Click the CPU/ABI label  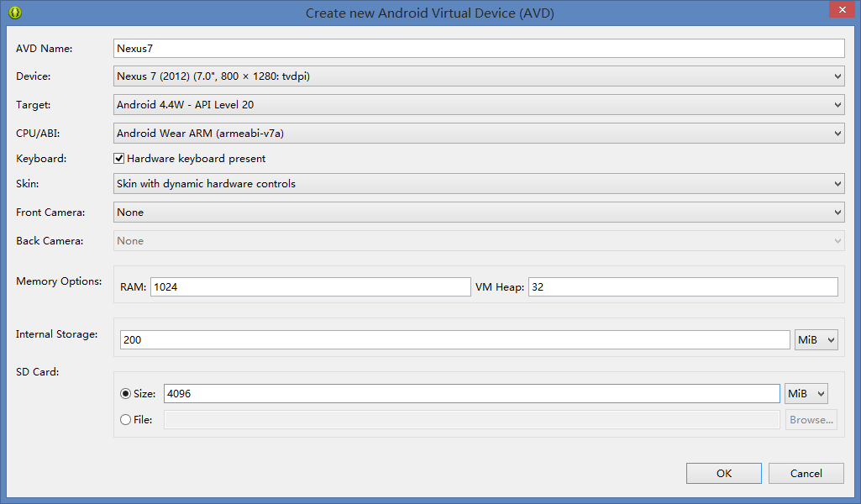[x=38, y=134]
